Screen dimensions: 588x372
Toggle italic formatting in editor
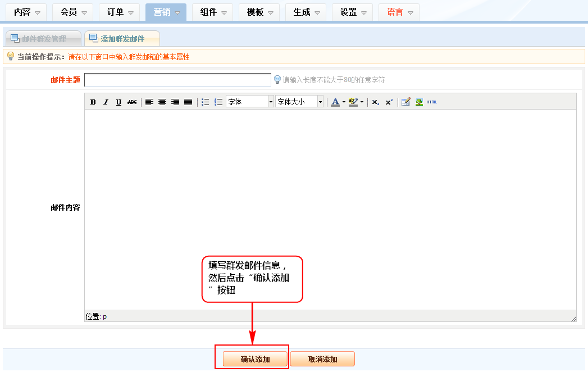[106, 102]
